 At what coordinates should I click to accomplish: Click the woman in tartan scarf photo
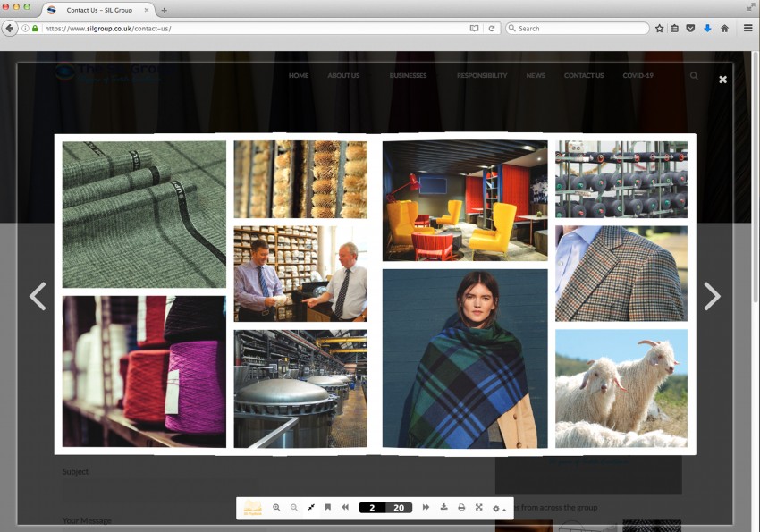coord(465,359)
